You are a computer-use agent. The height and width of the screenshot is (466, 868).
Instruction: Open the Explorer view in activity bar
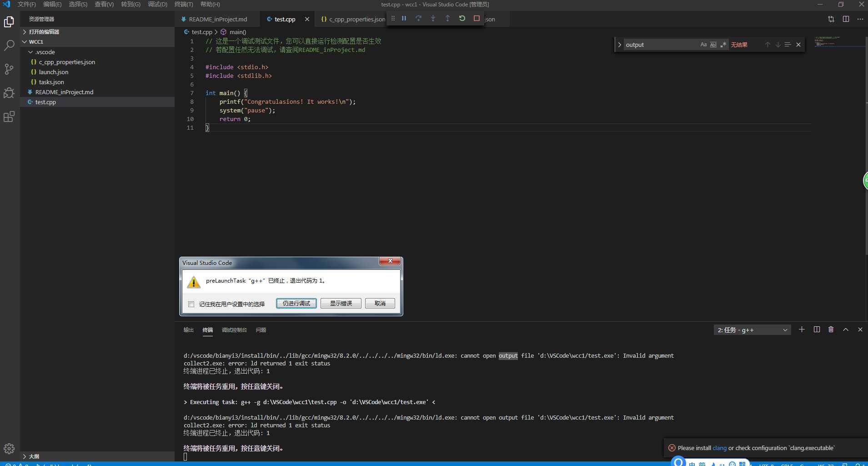[x=9, y=21]
